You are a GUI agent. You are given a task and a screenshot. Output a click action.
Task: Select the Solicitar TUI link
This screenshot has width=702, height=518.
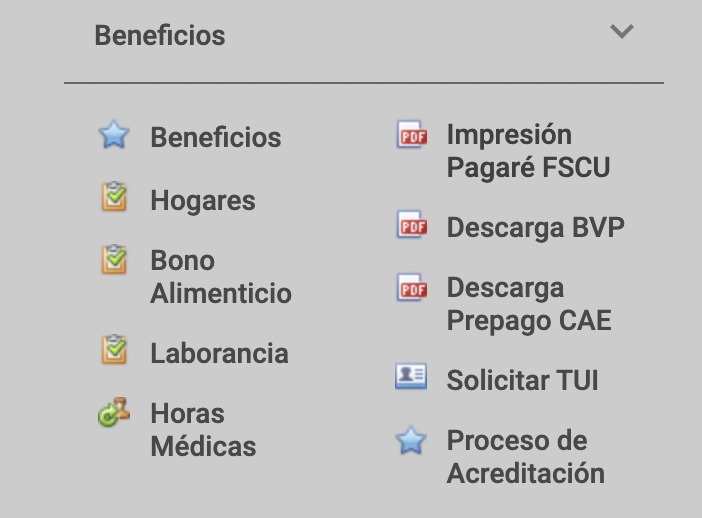click(522, 381)
